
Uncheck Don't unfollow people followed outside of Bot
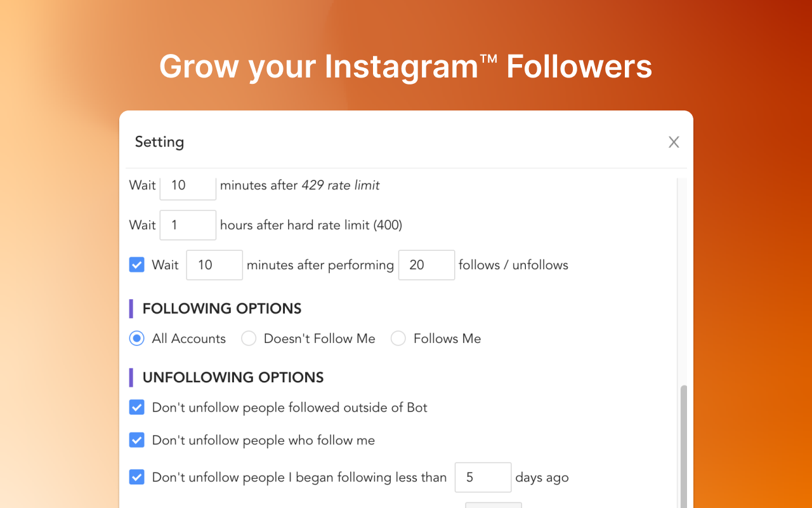(137, 407)
